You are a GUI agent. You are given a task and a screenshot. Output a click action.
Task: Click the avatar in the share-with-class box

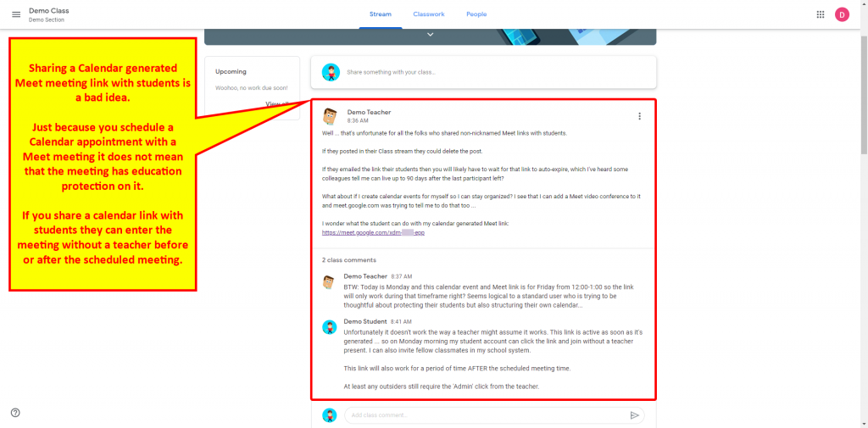pyautogui.click(x=331, y=73)
